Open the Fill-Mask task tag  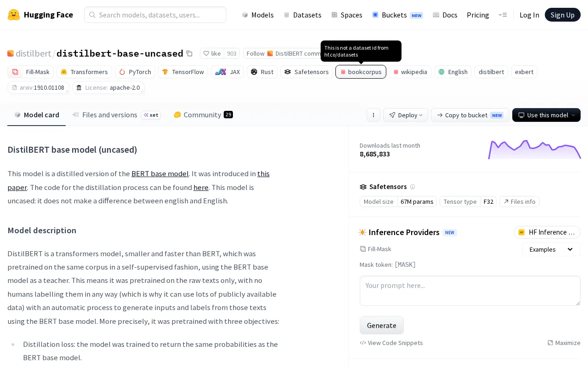30,72
